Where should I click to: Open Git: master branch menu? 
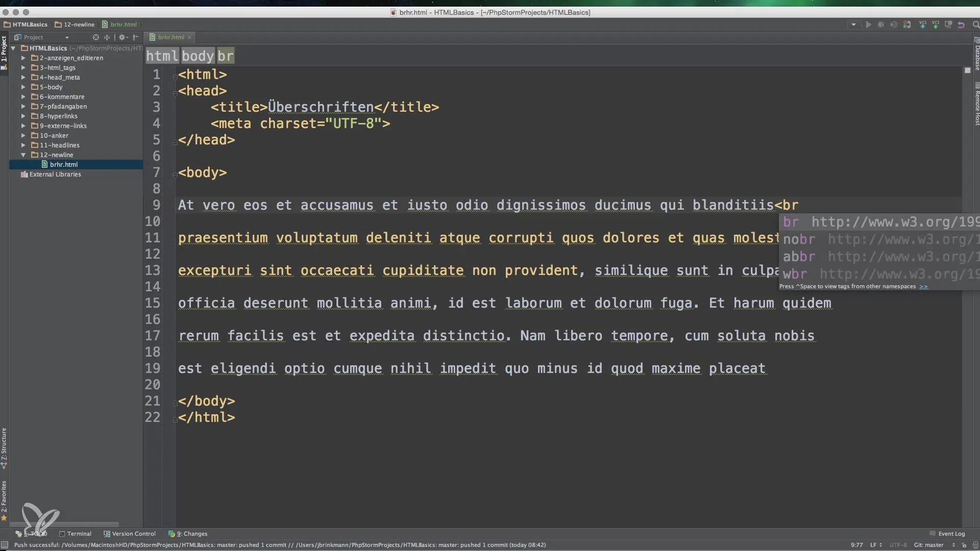coord(933,545)
